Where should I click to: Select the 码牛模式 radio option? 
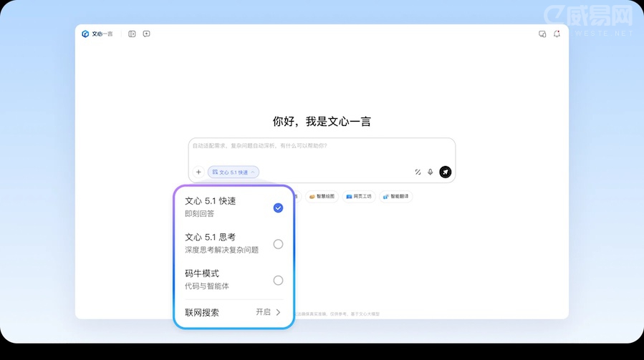tap(278, 280)
